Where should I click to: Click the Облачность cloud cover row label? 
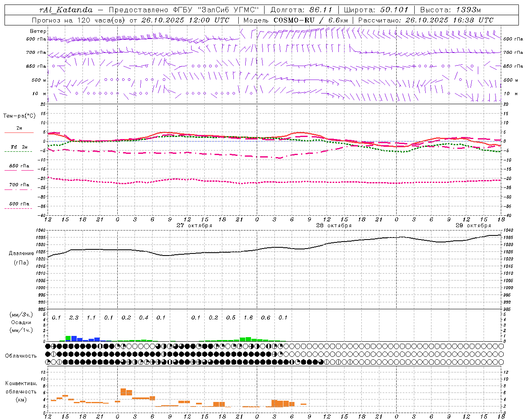pos(21,356)
